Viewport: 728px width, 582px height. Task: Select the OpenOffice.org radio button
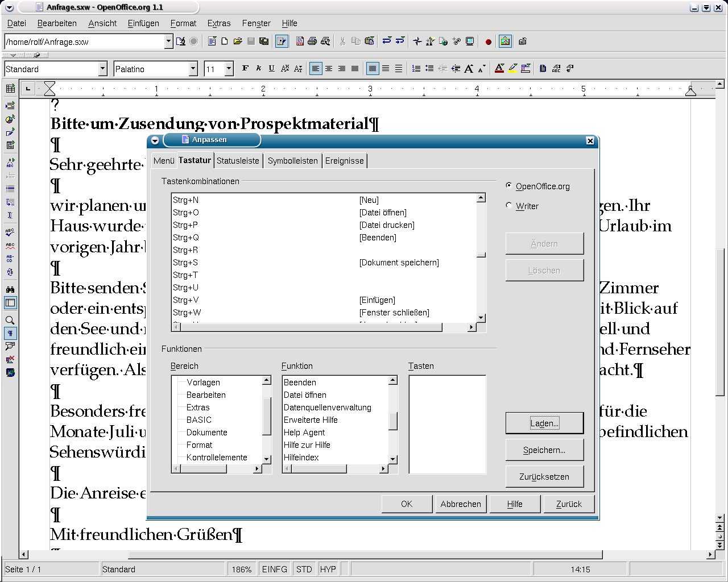[x=509, y=186]
